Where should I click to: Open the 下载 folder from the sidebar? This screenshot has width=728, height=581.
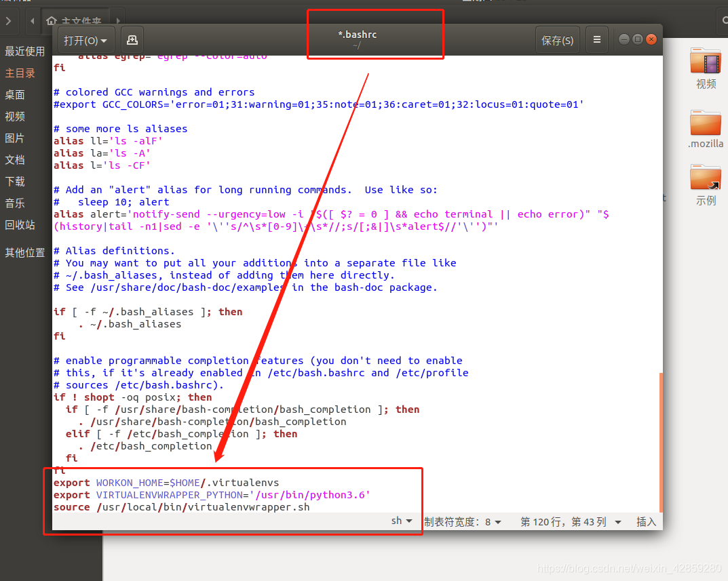15,182
